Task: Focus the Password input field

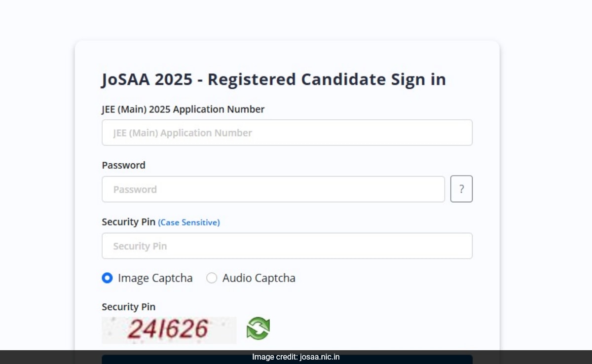Action: tap(273, 189)
